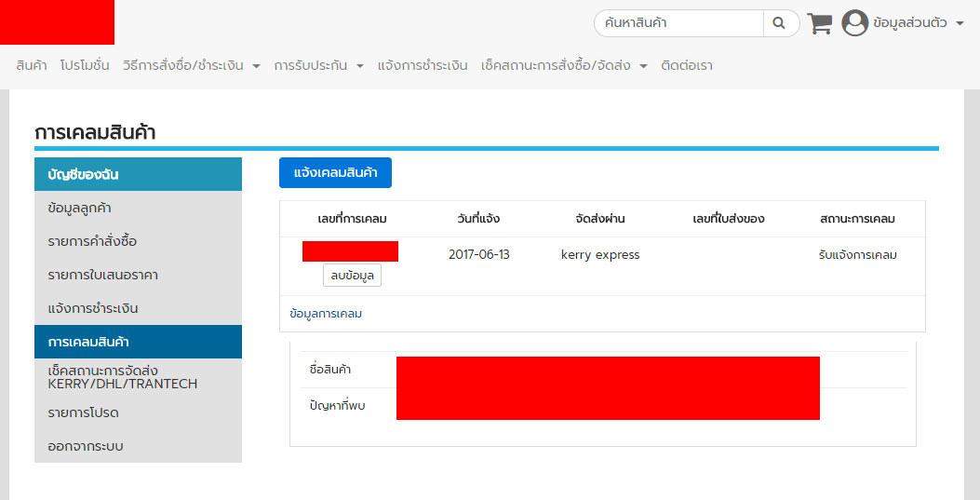The height and width of the screenshot is (500, 980).
Task: Open the ติดต่อเรา menu item
Action: 686,65
